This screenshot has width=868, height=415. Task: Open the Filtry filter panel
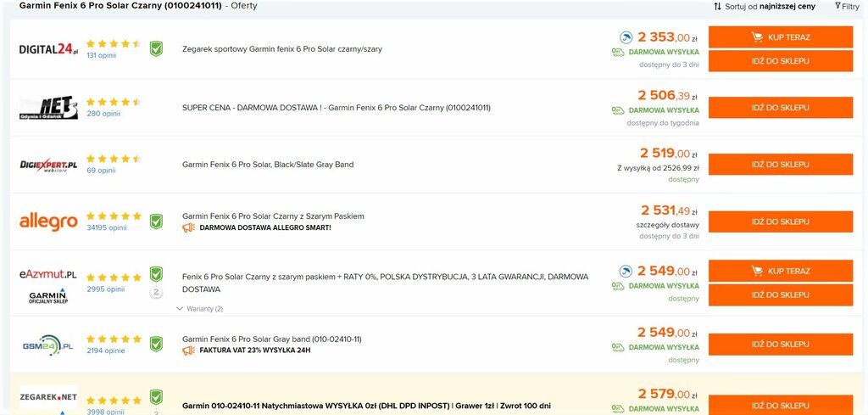tap(847, 7)
